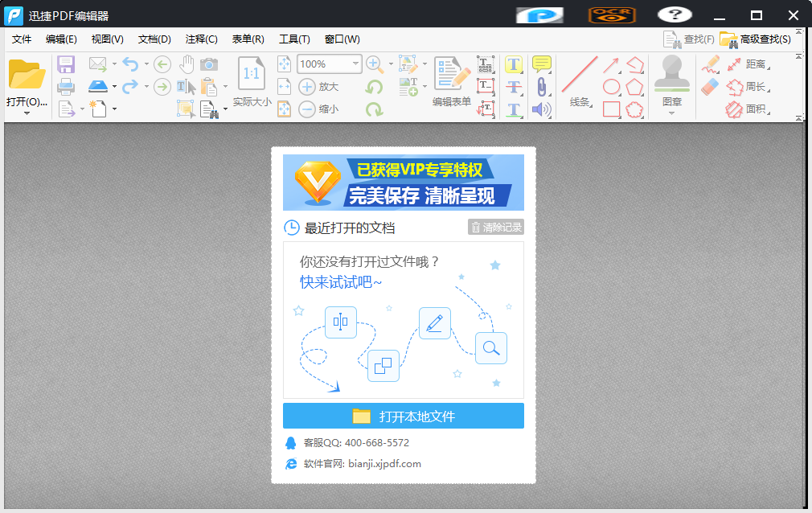
Task: Click the Undo arrow icon
Action: (x=130, y=64)
